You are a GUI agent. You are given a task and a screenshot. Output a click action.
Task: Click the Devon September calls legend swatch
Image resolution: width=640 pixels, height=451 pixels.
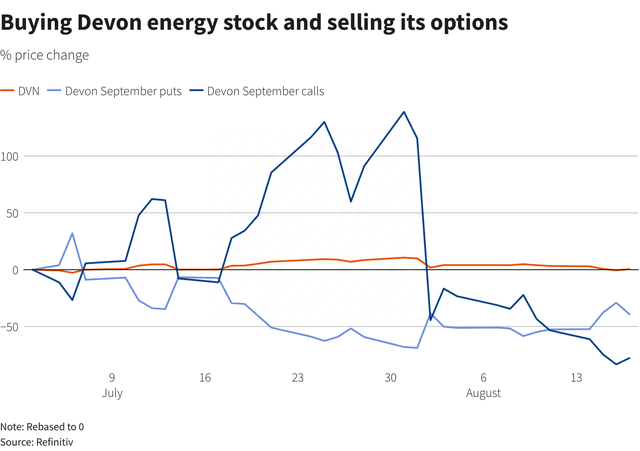(196, 91)
